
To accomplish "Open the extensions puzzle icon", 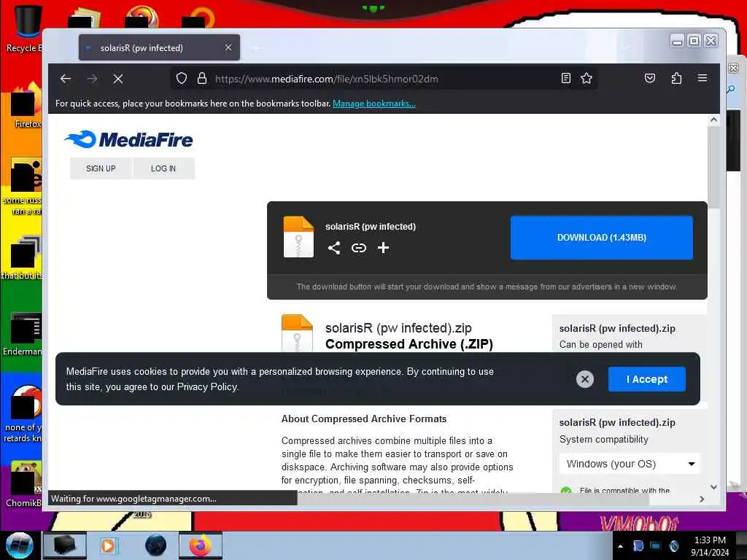I will (x=676, y=78).
